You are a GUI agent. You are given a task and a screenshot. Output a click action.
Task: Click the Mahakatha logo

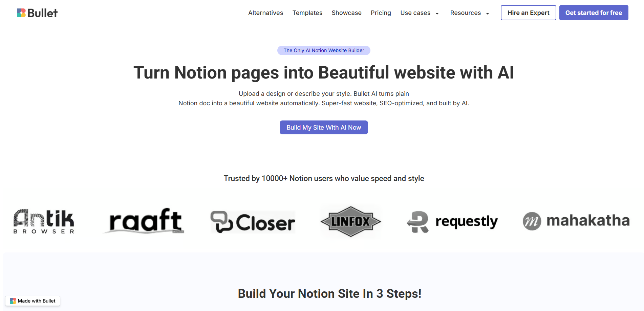[576, 221]
